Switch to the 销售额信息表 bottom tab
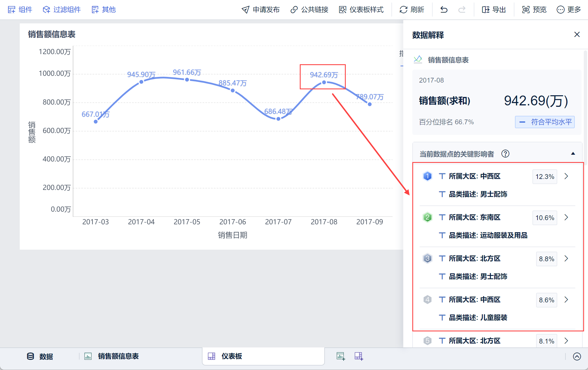 118,356
